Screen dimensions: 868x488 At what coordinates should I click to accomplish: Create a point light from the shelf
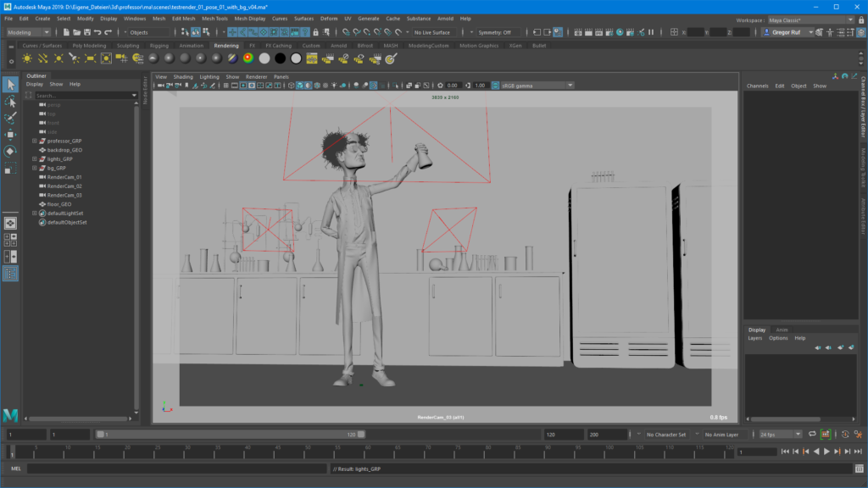(58, 58)
